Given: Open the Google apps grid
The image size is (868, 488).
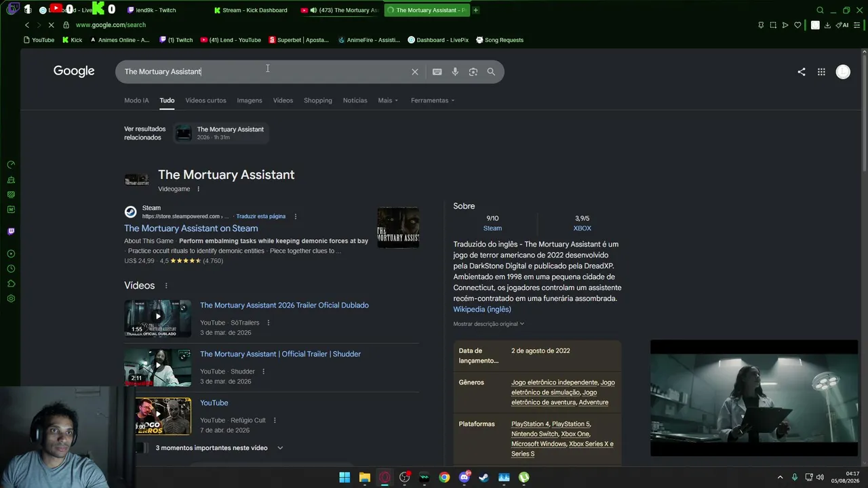Looking at the screenshot, I should (x=821, y=72).
